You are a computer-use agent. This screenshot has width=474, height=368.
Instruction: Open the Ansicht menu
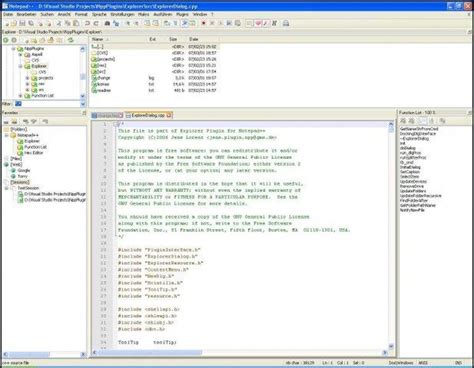click(x=64, y=15)
